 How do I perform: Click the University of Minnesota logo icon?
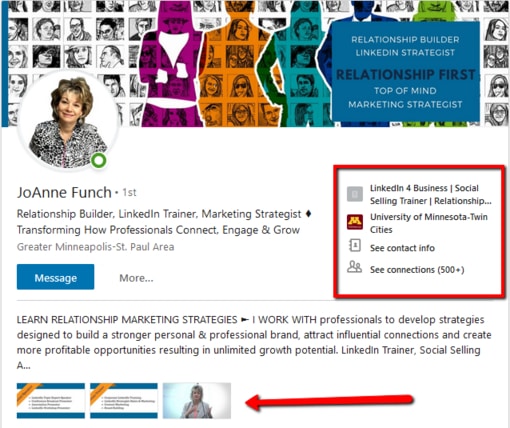tap(355, 222)
